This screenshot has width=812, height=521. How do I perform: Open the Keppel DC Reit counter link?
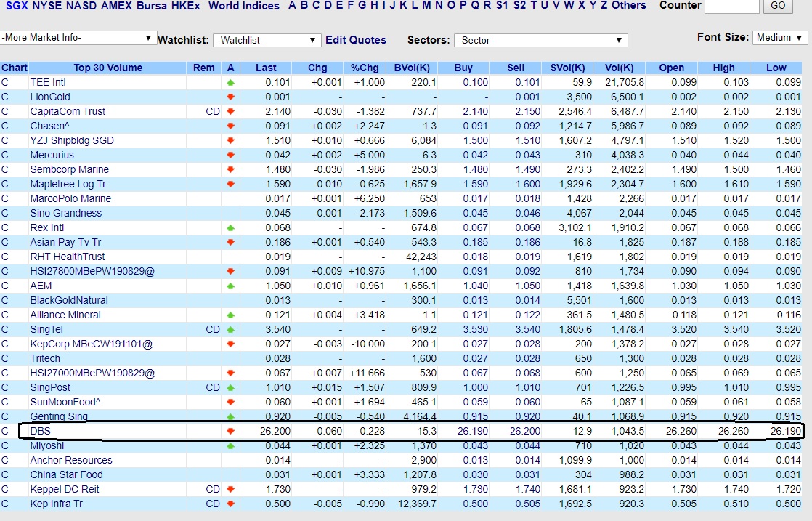[65, 489]
